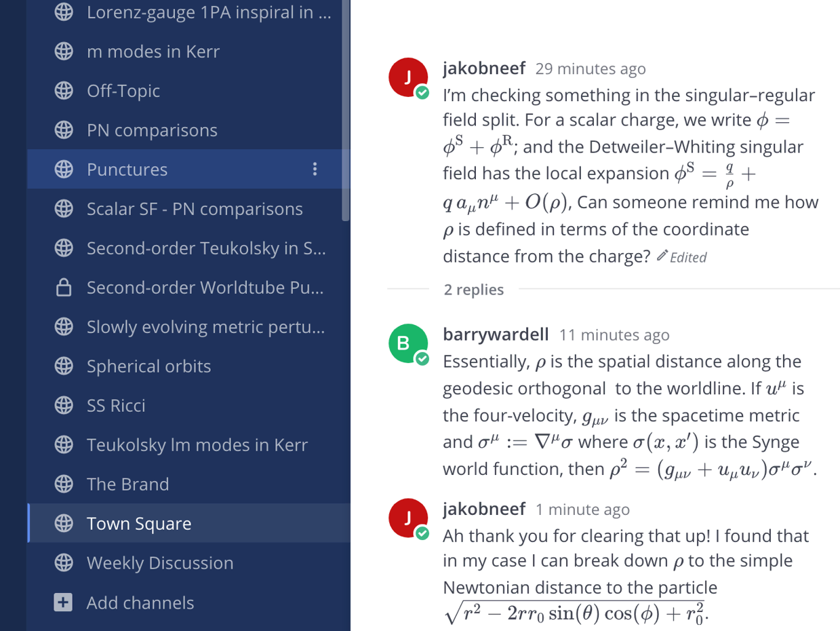
Task: Click barrywardell's green avatar
Action: (x=407, y=343)
